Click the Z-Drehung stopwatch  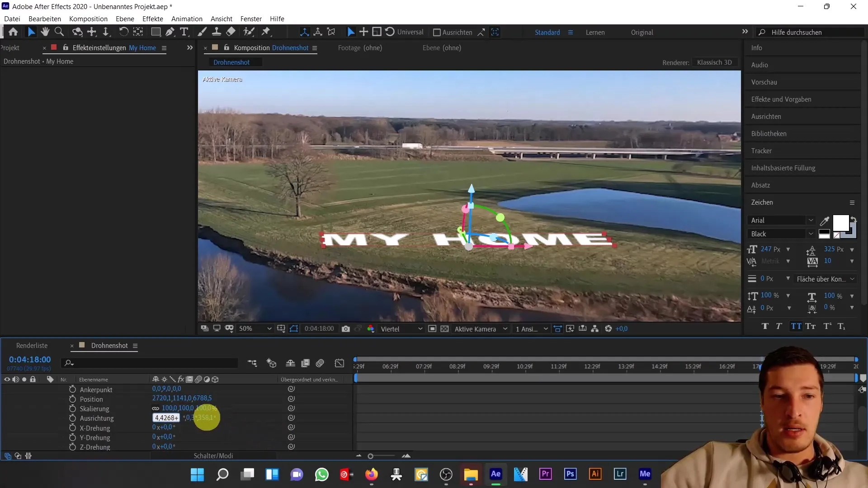coord(72,447)
